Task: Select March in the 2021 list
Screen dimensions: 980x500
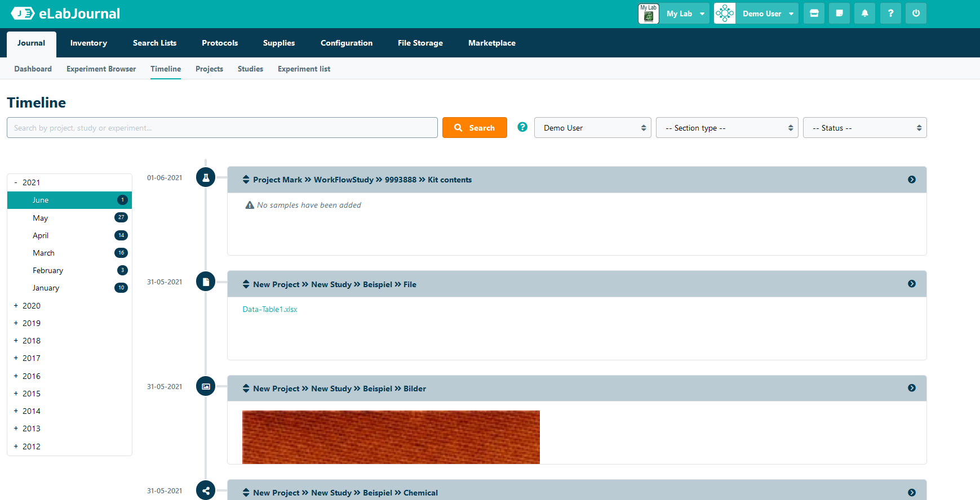Action: pos(69,253)
